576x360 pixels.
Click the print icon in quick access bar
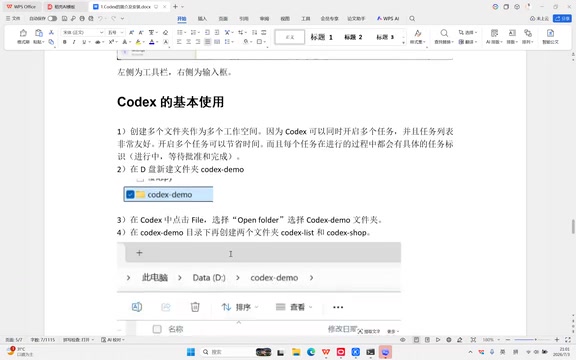pyautogui.click(x=82, y=18)
